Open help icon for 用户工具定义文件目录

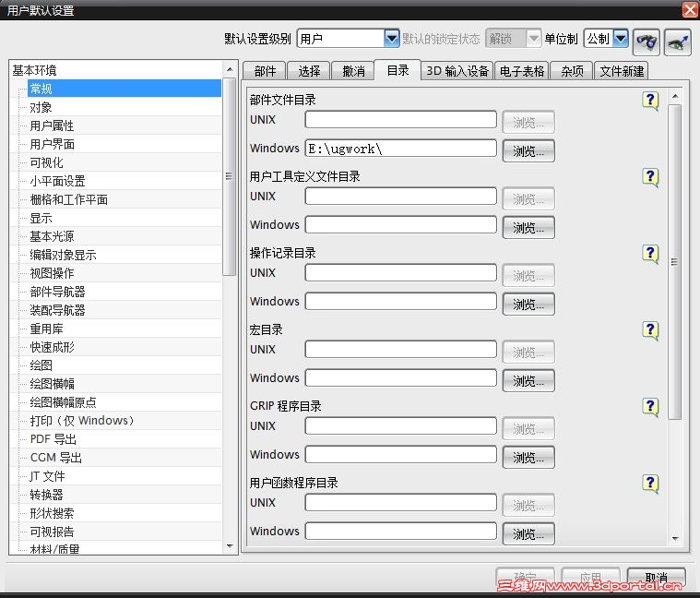(650, 178)
